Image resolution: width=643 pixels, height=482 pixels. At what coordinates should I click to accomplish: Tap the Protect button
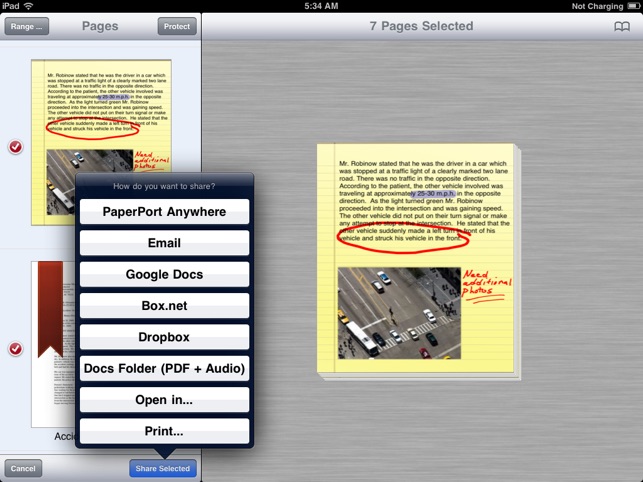(x=177, y=26)
